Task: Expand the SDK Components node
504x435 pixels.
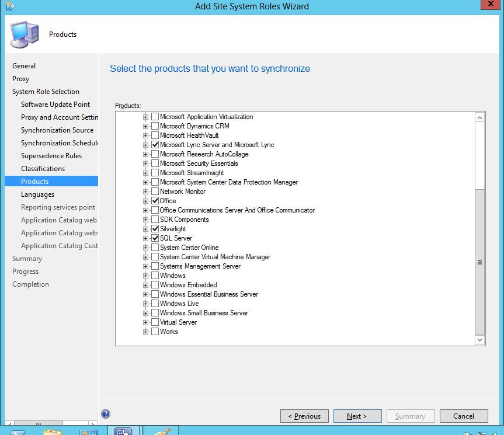Action: click(x=145, y=220)
